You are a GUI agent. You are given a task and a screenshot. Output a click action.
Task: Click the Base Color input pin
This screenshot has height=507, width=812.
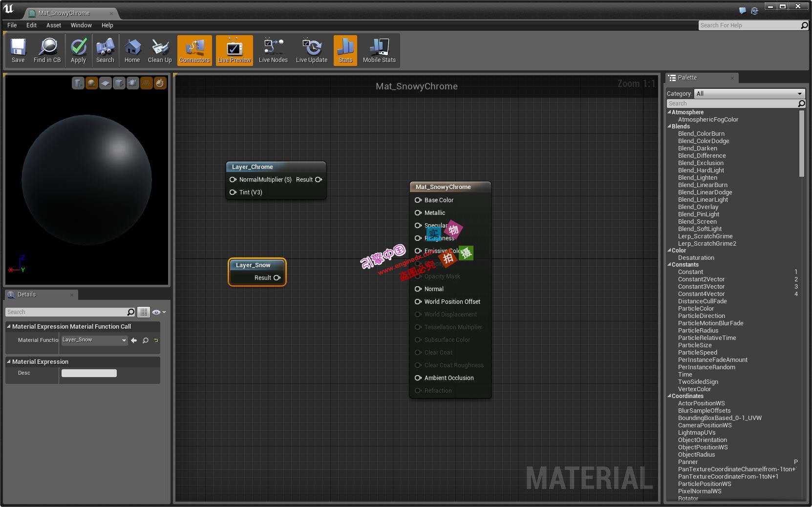pyautogui.click(x=418, y=200)
